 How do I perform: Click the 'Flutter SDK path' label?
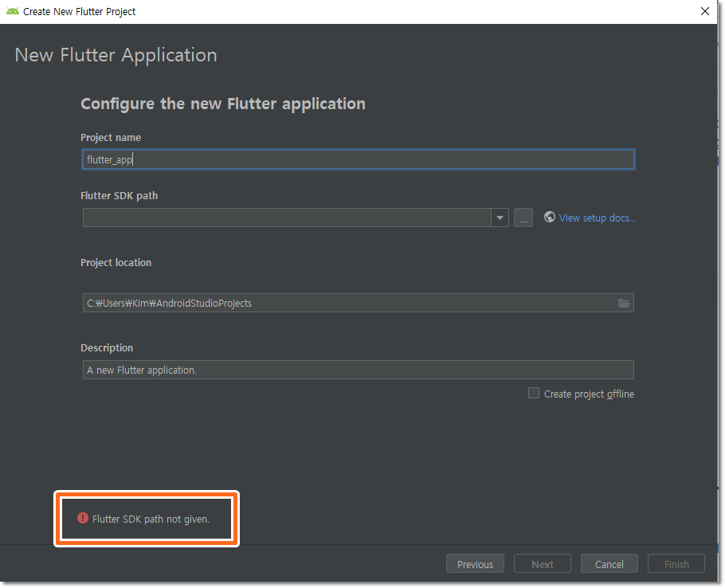click(x=120, y=195)
